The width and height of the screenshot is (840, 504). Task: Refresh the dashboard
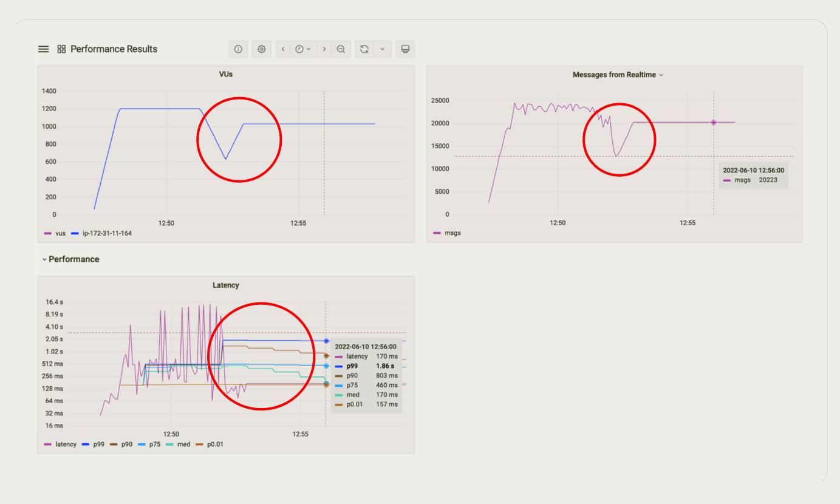point(364,49)
